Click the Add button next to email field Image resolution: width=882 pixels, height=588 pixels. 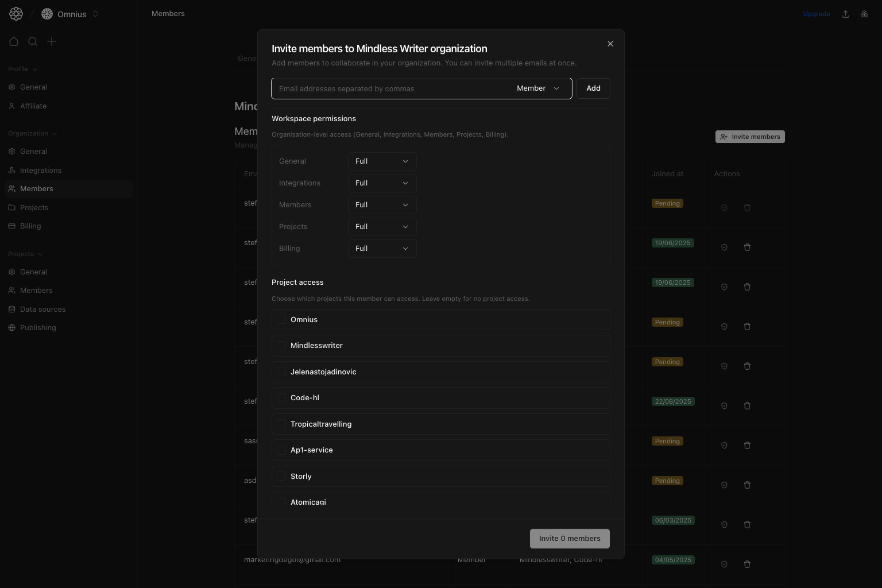tap(593, 88)
